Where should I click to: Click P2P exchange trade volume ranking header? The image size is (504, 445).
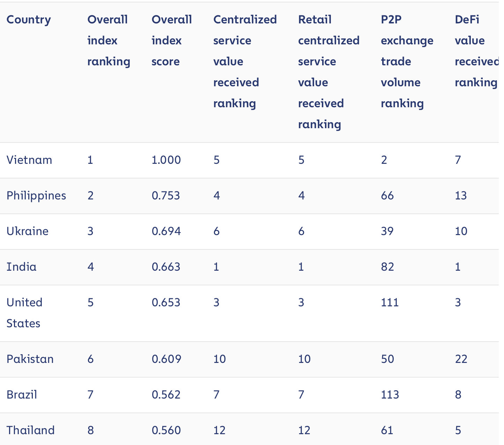pyautogui.click(x=407, y=61)
